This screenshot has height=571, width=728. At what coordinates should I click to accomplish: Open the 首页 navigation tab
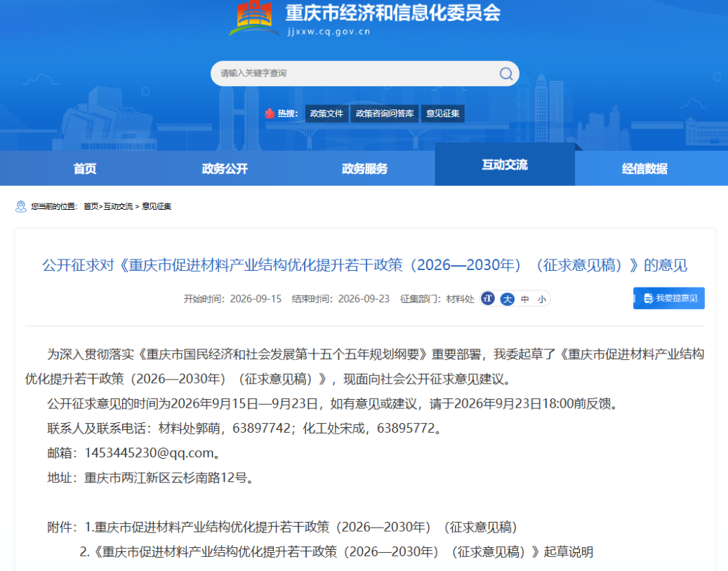click(x=85, y=168)
